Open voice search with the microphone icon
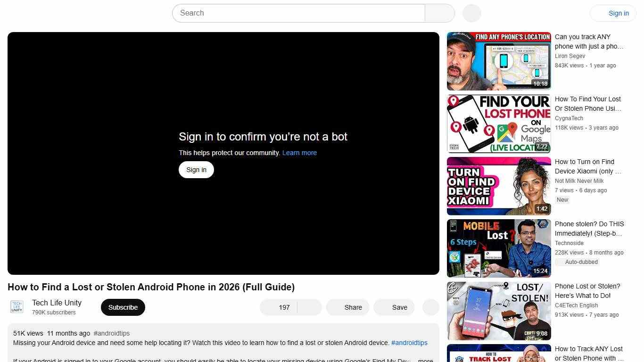 471,13
